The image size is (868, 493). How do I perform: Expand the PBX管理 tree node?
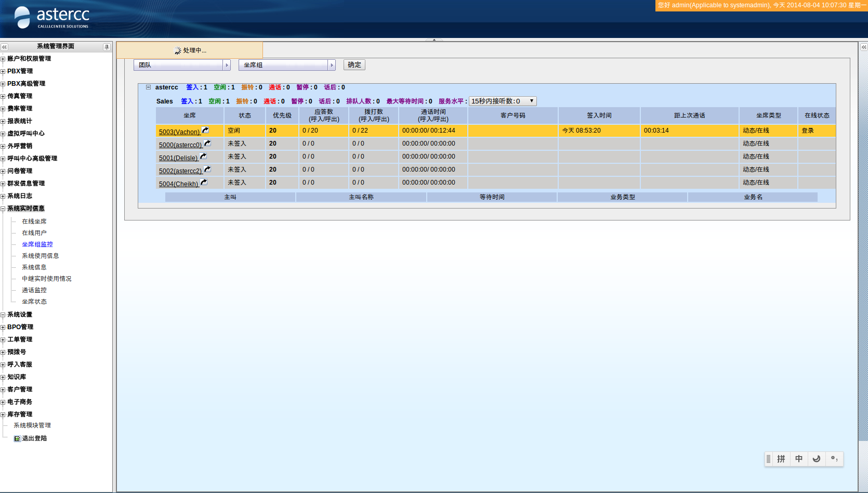pyautogui.click(x=3, y=71)
